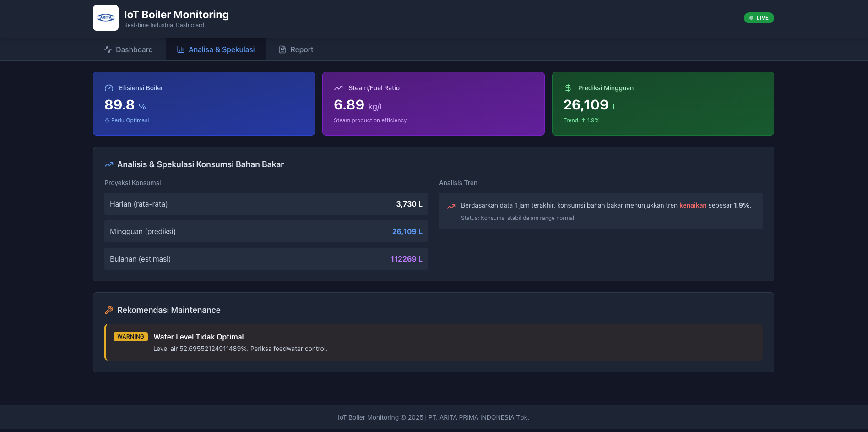This screenshot has width=868, height=432.
Task: Click the trend arrow icon beside Steam/Fuel Ratio
Action: pyautogui.click(x=338, y=88)
